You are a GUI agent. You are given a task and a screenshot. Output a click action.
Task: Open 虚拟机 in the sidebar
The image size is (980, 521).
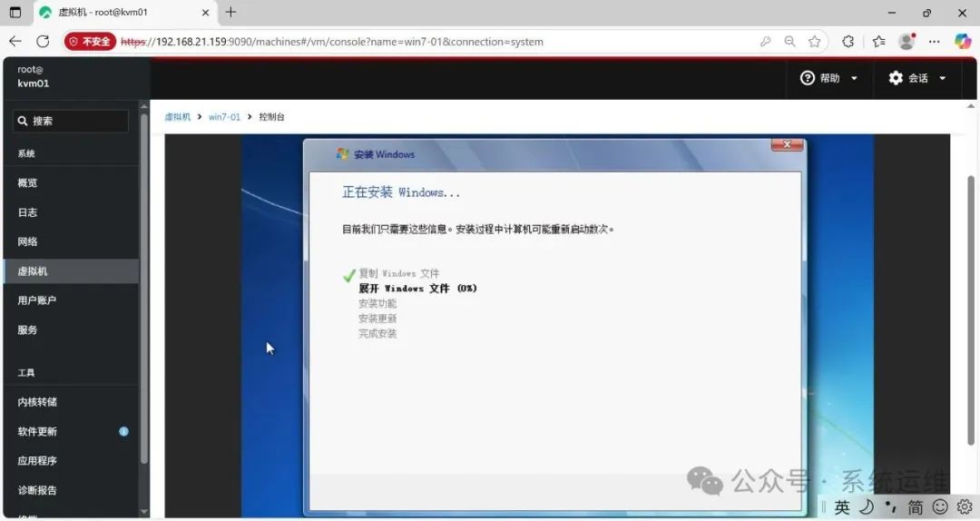(x=71, y=270)
